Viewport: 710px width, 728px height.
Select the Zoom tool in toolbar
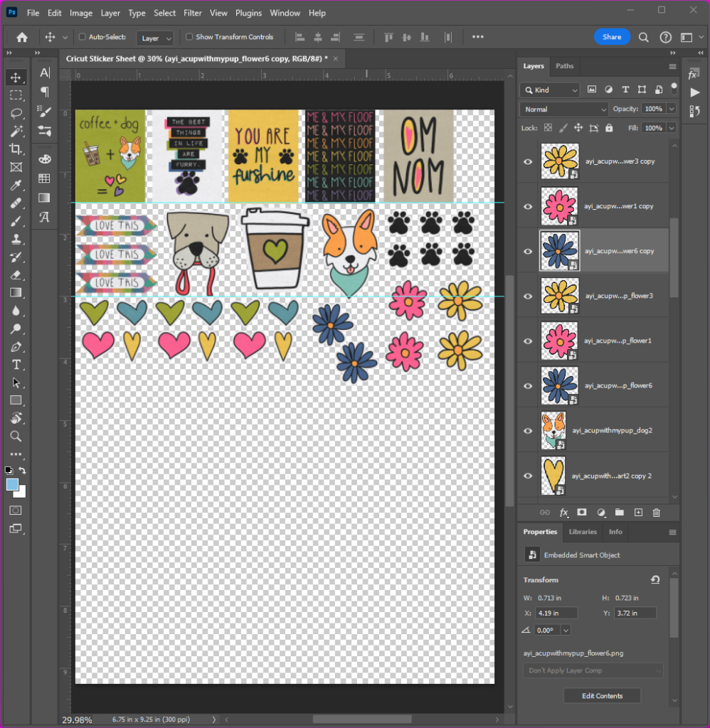point(16,437)
